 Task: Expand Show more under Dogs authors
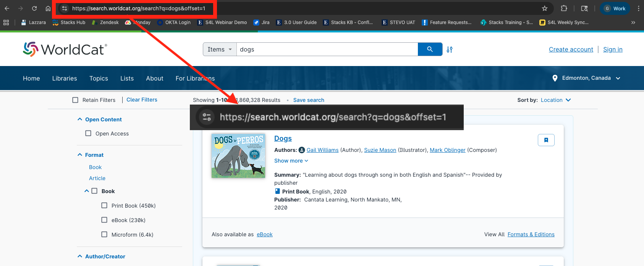(291, 161)
